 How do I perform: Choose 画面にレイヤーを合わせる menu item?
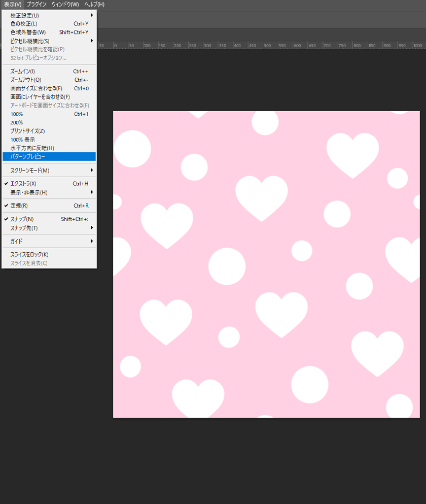pos(40,97)
